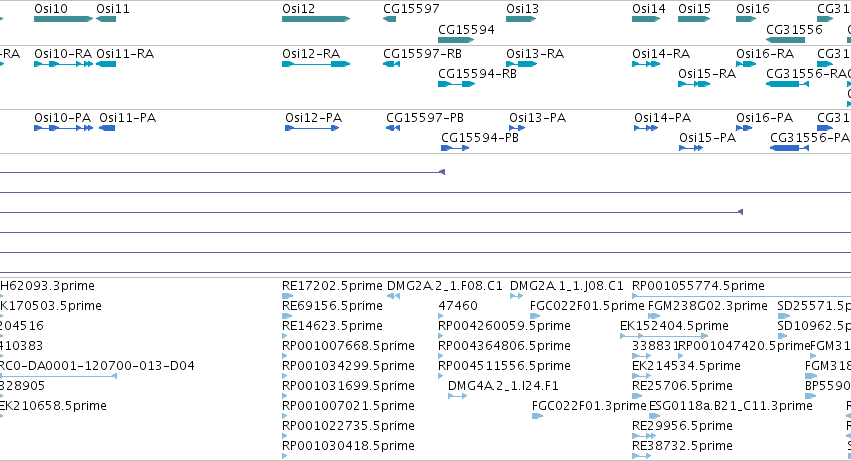Select the DMG2A.1_1.J08.C1 feature
Viewport: 851px width, 461px height.
click(516, 296)
